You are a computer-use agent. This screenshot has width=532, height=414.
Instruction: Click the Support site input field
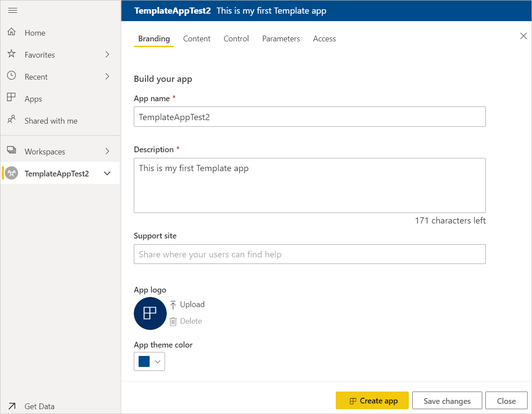coord(309,254)
